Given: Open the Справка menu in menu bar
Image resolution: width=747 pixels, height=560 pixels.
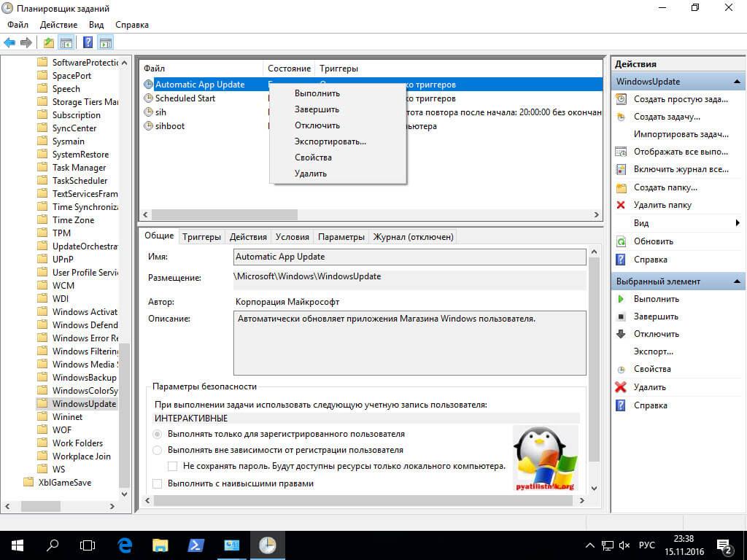Looking at the screenshot, I should [132, 25].
